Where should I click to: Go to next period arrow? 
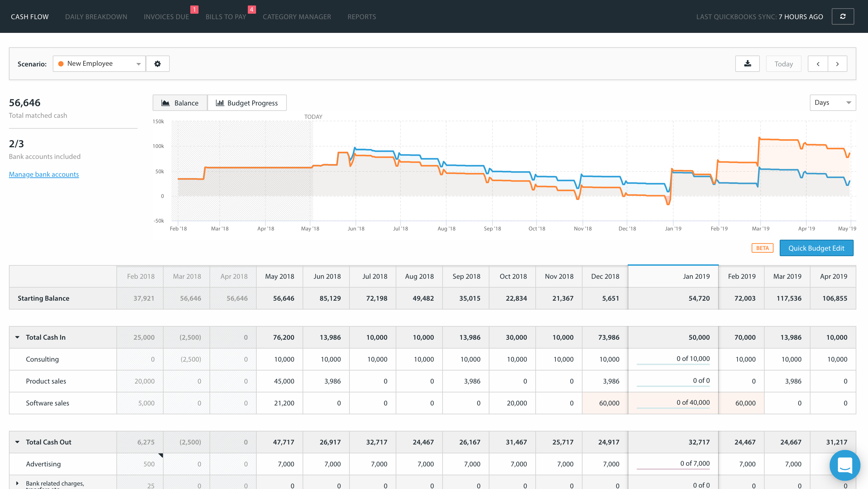pos(837,64)
